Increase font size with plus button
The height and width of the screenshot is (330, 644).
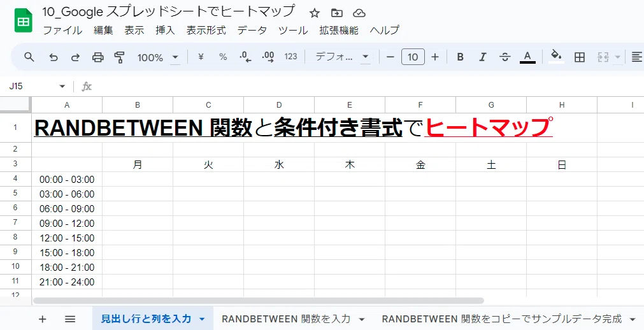435,57
